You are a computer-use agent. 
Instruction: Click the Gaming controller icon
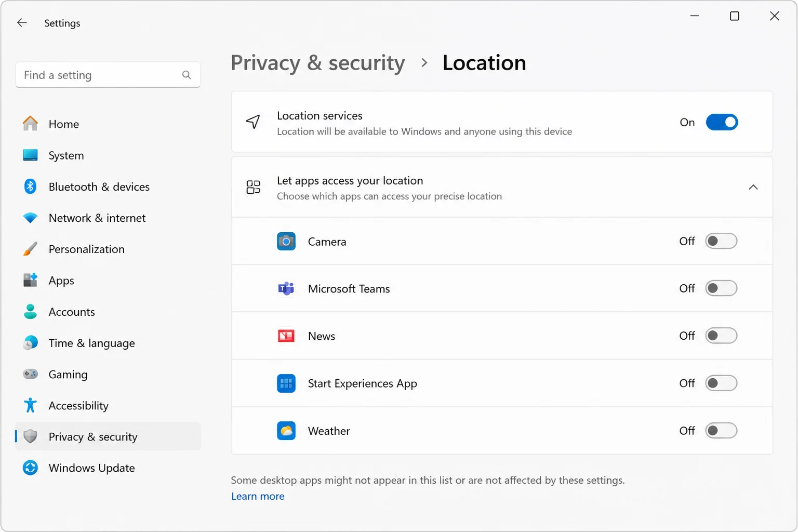point(31,374)
